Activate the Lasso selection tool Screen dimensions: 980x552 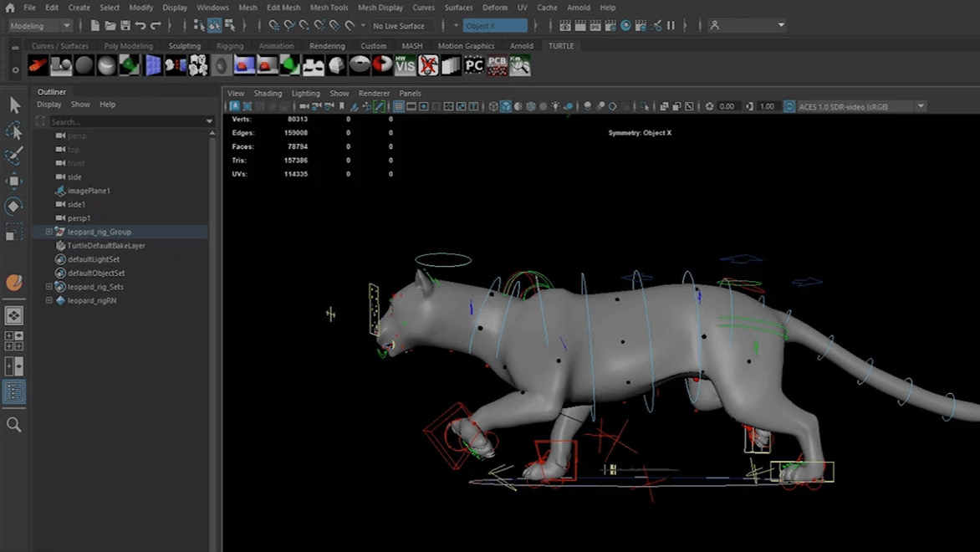tap(13, 130)
